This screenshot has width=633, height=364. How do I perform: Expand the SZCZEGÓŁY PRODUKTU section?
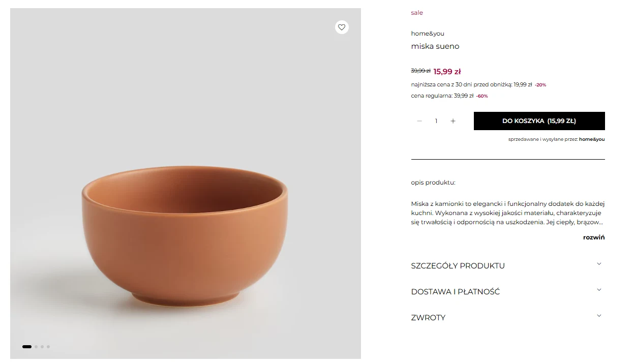click(x=458, y=265)
